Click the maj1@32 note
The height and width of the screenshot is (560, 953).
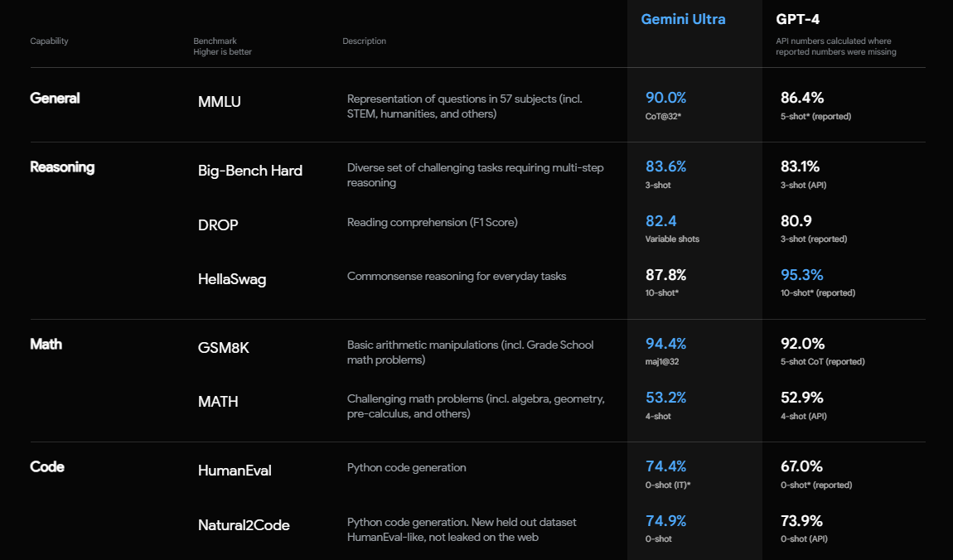pyautogui.click(x=662, y=362)
